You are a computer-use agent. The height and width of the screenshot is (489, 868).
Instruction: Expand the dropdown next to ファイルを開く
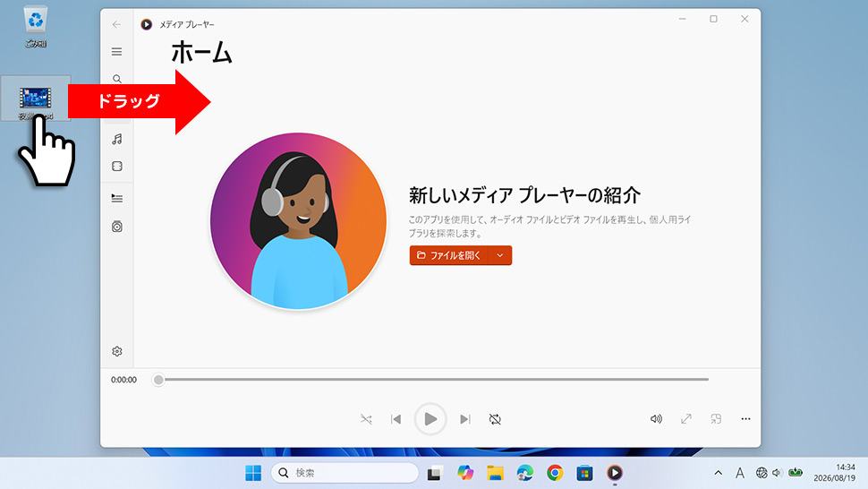500,255
